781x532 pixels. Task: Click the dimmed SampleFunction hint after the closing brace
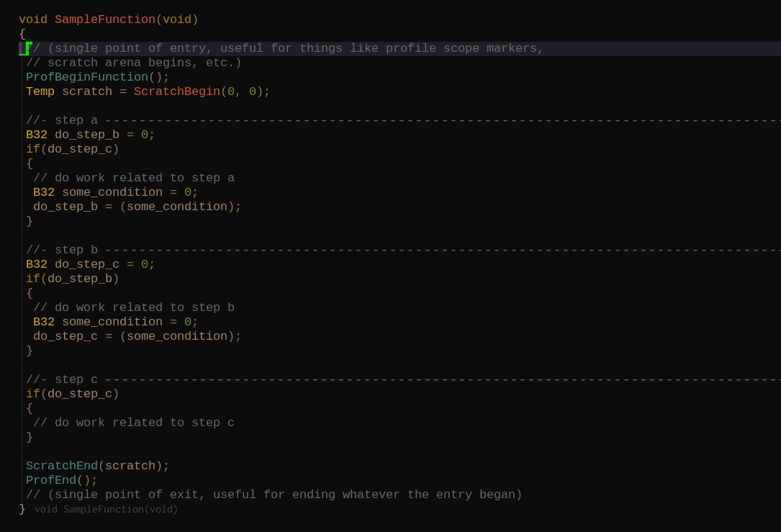106,509
